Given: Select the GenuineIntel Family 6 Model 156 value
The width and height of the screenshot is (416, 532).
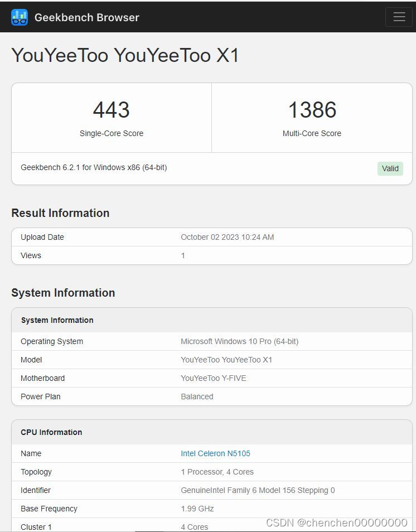Looking at the screenshot, I should tap(258, 490).
